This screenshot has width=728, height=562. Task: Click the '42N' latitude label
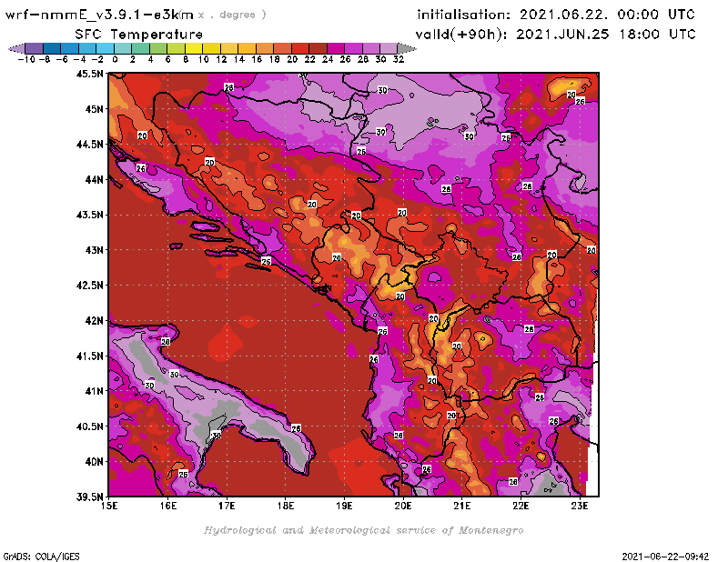(95, 321)
